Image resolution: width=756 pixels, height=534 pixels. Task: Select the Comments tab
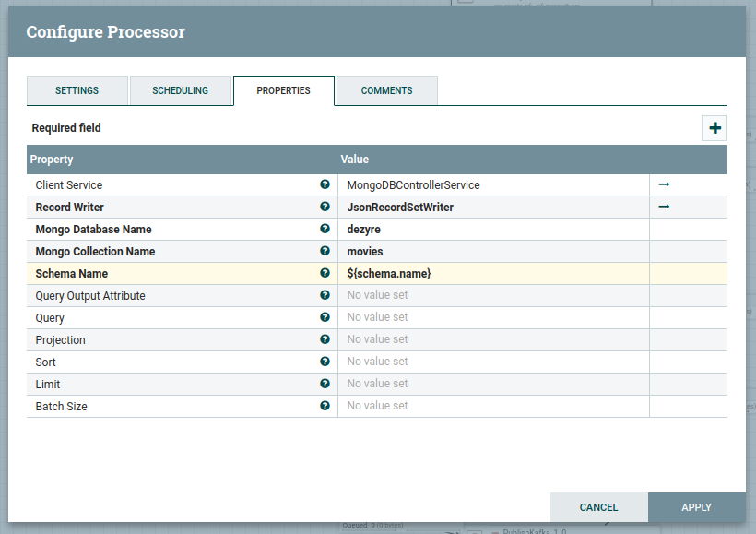pyautogui.click(x=386, y=90)
